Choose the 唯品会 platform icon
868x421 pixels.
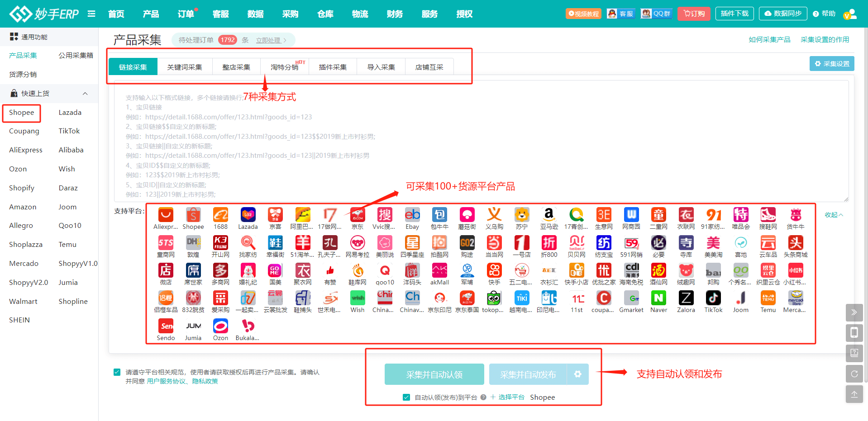click(741, 215)
